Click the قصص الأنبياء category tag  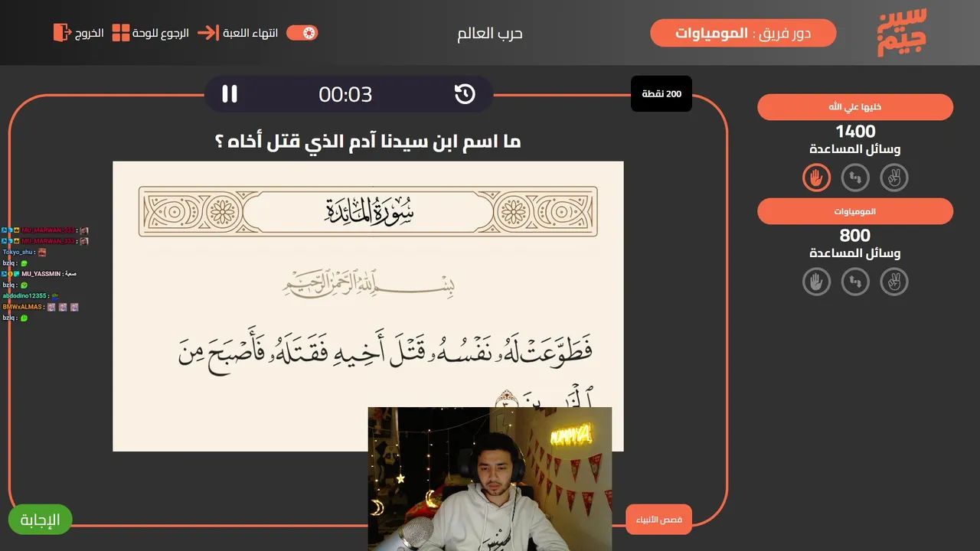pos(658,520)
